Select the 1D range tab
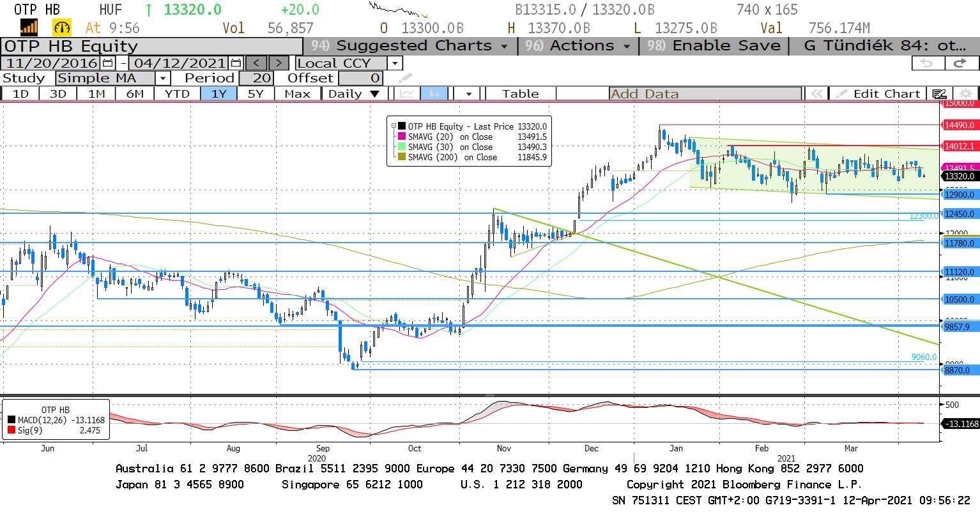This screenshot has width=980, height=519. pyautogui.click(x=21, y=94)
